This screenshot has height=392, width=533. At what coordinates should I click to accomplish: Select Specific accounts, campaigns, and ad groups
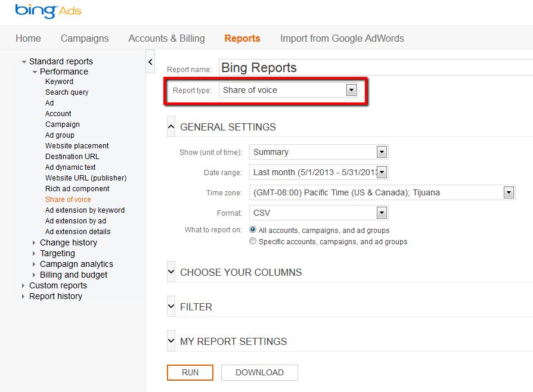coord(253,241)
